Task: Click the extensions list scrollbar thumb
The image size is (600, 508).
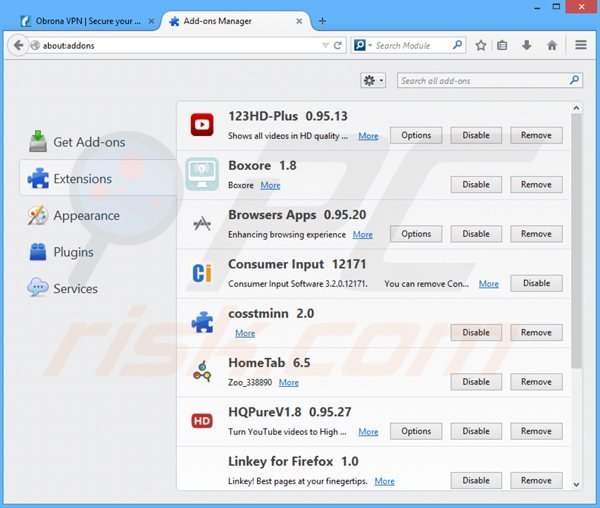Action: [576, 241]
